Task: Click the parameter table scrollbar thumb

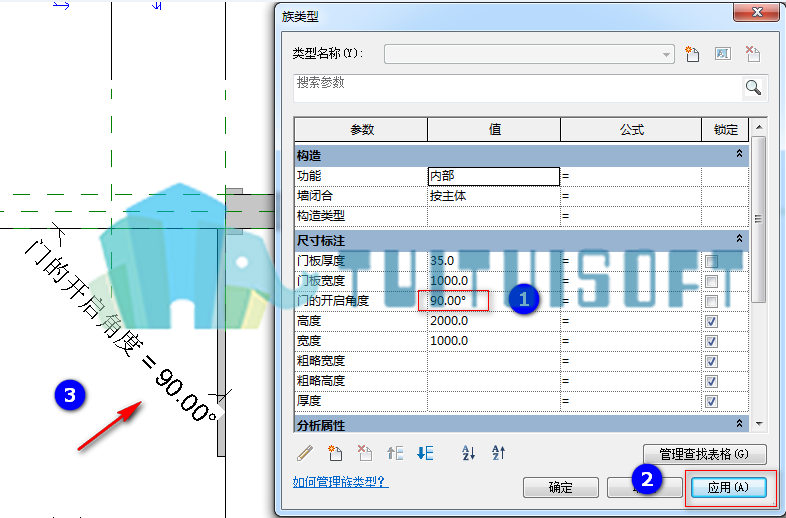Action: tap(758, 219)
